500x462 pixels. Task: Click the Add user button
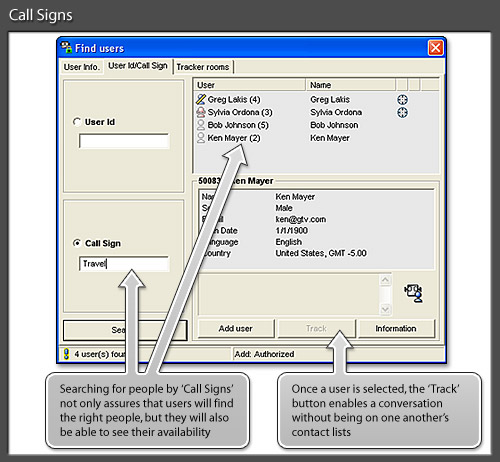pos(236,329)
